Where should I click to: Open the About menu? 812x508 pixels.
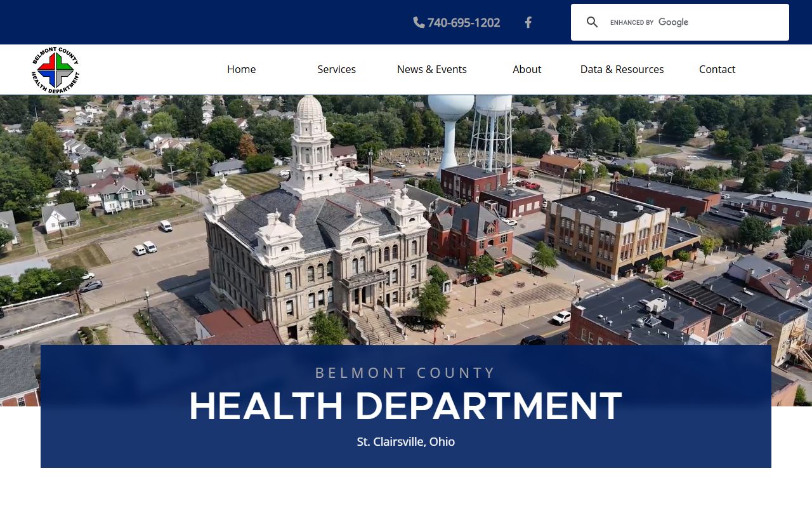[x=527, y=69]
